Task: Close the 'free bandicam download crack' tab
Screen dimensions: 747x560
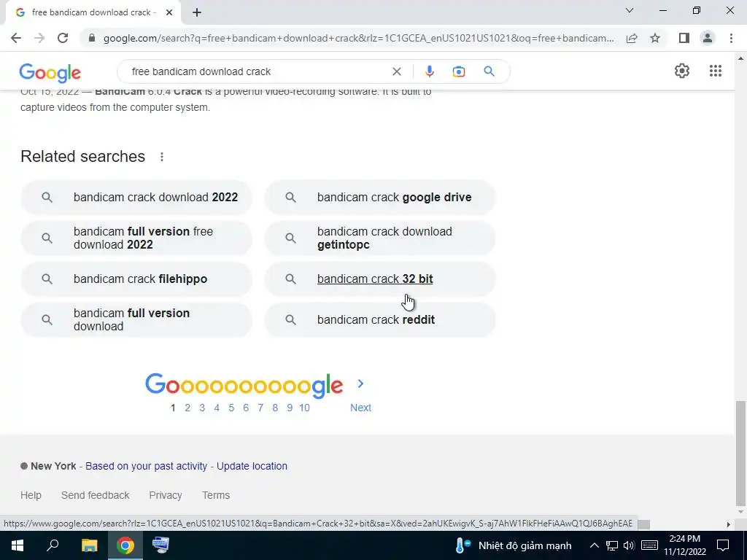Action: (169, 13)
